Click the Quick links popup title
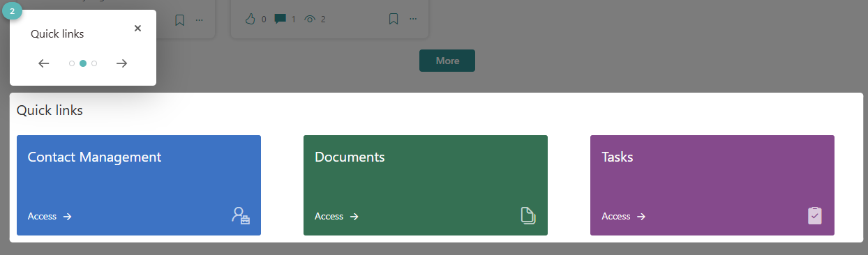Screen dimensions: 868x255 (57, 33)
